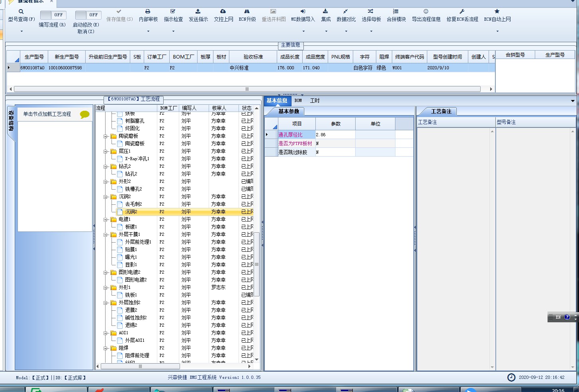Edit 通孔厚径比 value 2.86
The height and width of the screenshot is (392, 579).
(335, 135)
